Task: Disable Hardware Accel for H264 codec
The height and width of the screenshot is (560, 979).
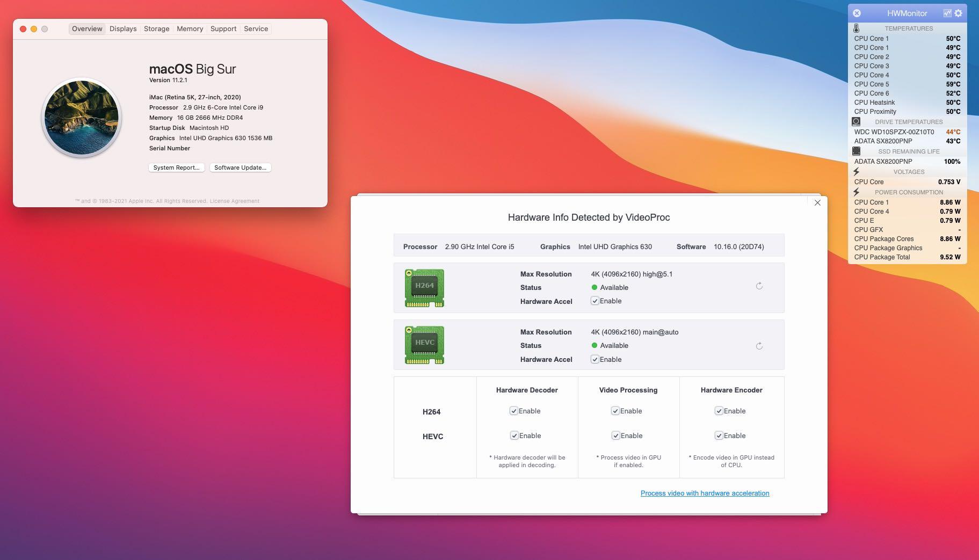Action: pyautogui.click(x=594, y=301)
